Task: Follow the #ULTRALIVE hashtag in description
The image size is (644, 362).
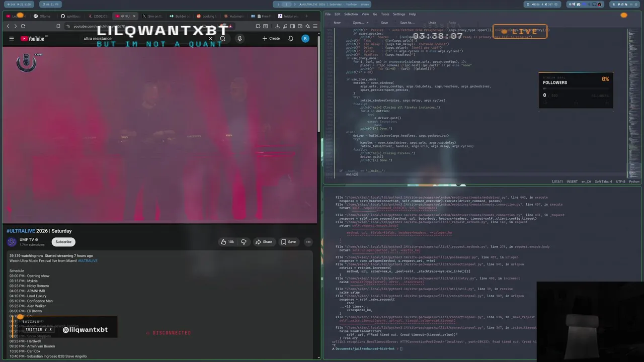Action: [x=88, y=261]
